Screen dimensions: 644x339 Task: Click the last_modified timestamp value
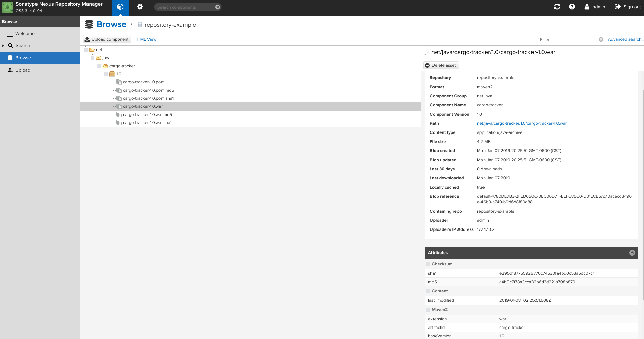(x=525, y=300)
